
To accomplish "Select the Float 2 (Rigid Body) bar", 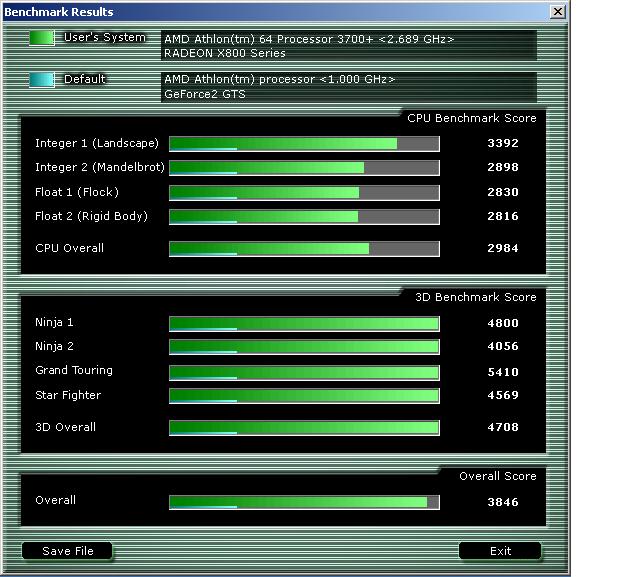I will pyautogui.click(x=304, y=216).
